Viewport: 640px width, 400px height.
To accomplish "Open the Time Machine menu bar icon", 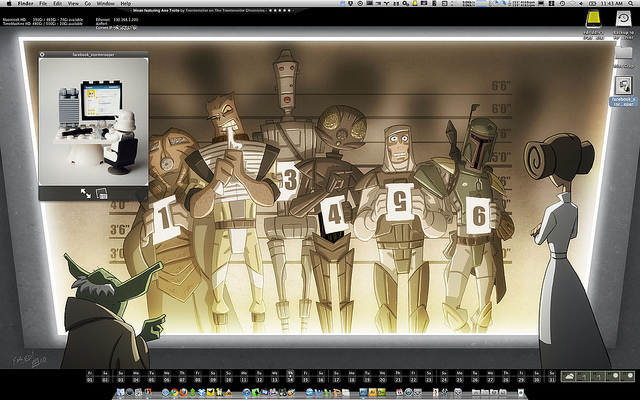I will 562,3.
